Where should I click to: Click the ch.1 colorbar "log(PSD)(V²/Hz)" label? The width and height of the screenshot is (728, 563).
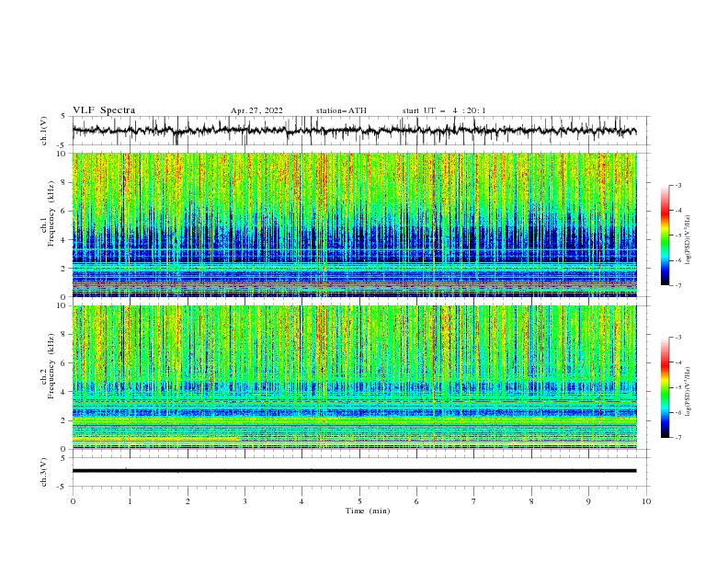click(688, 240)
